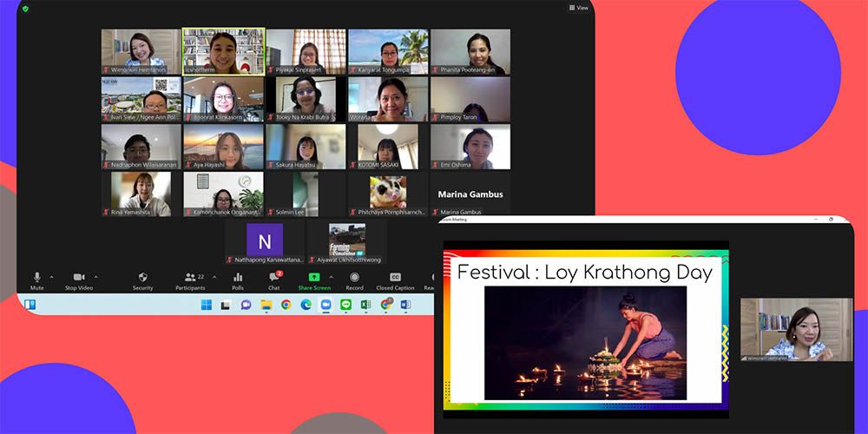Select Phanita Pooteang-on's video tile
This screenshot has width=868, height=434.
470,51
